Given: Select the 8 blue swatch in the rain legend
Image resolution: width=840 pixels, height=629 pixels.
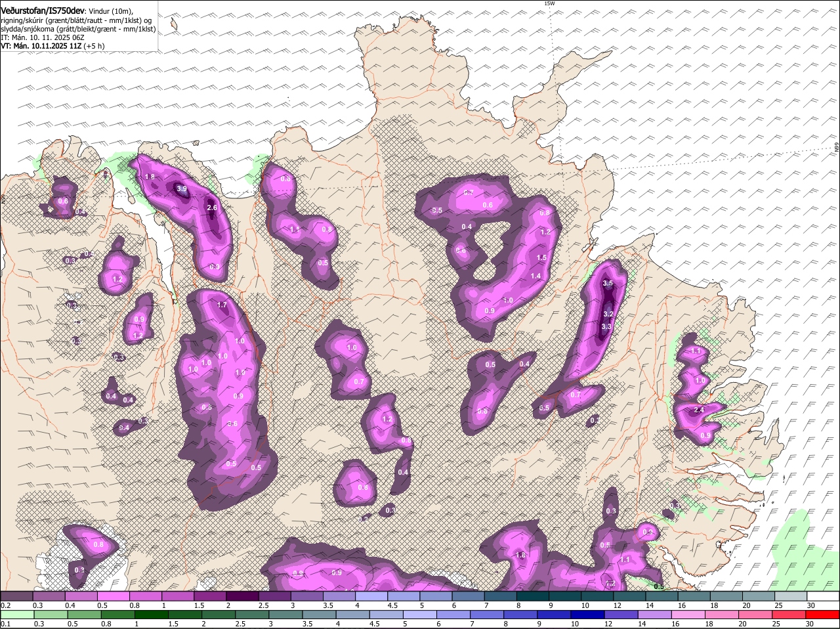Looking at the screenshot, I should click(x=520, y=615).
